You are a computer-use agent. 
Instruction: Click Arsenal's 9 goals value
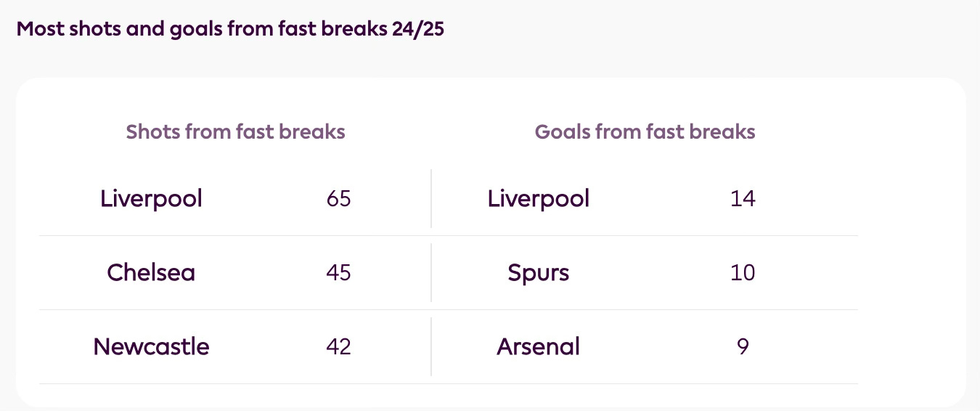pos(743,346)
